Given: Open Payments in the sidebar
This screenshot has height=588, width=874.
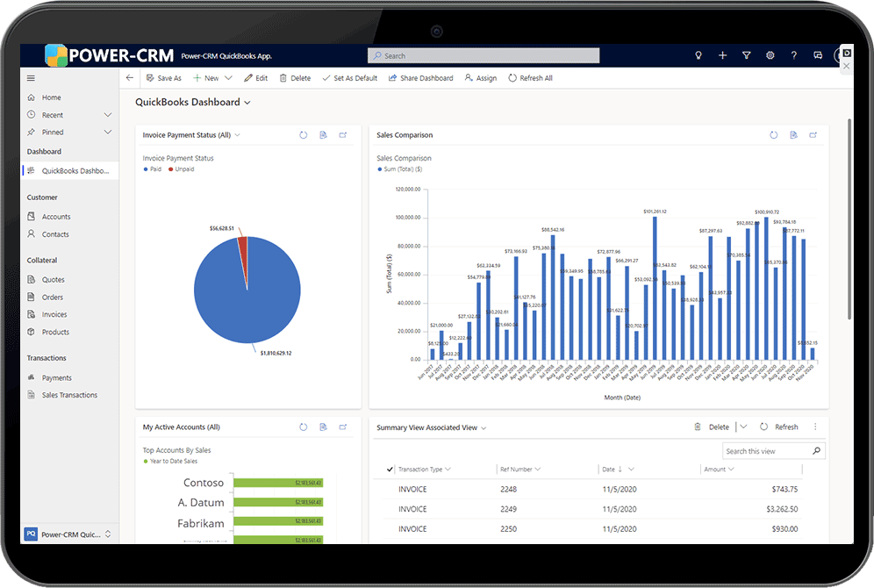Looking at the screenshot, I should tap(56, 378).
